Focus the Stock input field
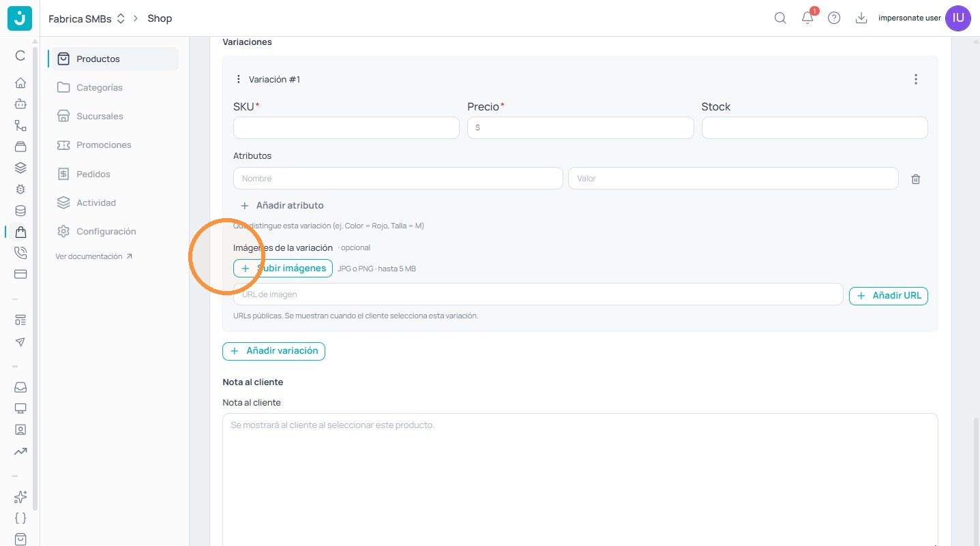This screenshot has height=546, width=980. point(815,127)
